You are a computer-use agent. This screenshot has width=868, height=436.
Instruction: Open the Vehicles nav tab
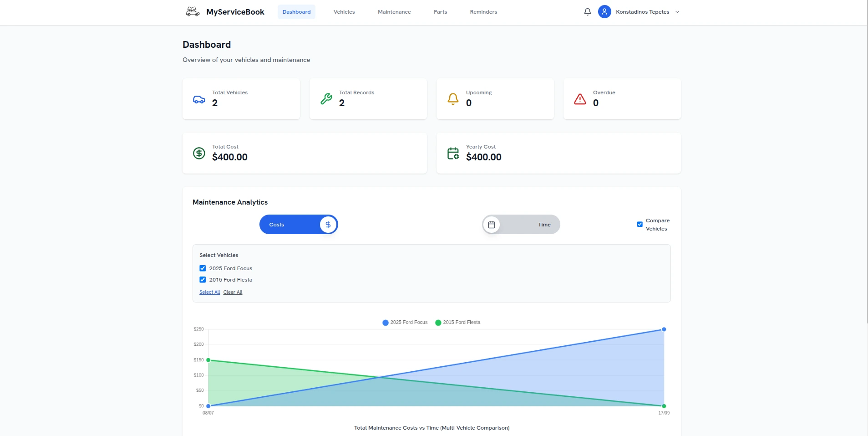tap(344, 12)
